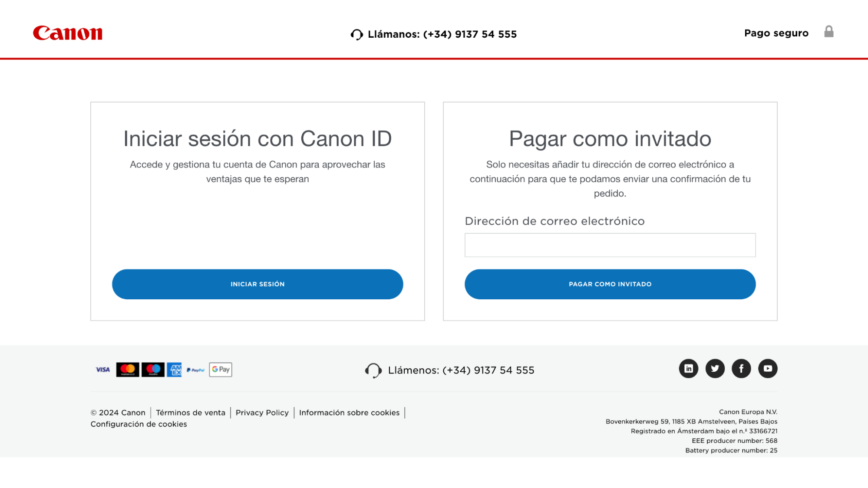Click the INICIAR SESIÓN button
Viewport: 868px width, 488px height.
[257, 284]
